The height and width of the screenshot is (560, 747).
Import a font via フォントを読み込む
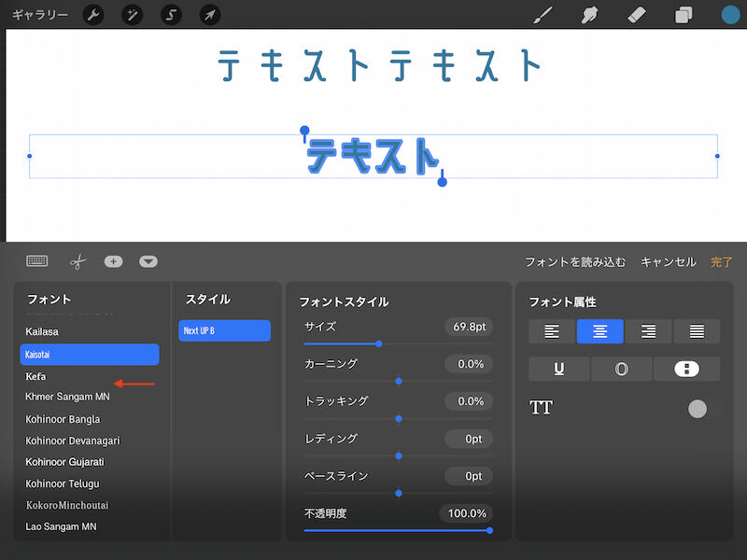575,262
